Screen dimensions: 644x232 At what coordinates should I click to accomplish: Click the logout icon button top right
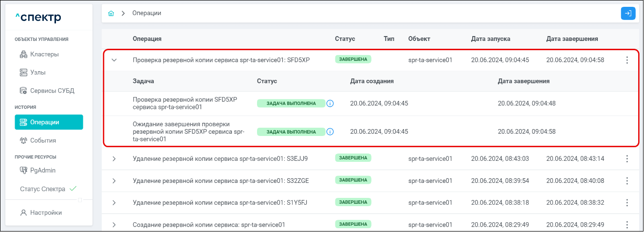click(x=628, y=14)
